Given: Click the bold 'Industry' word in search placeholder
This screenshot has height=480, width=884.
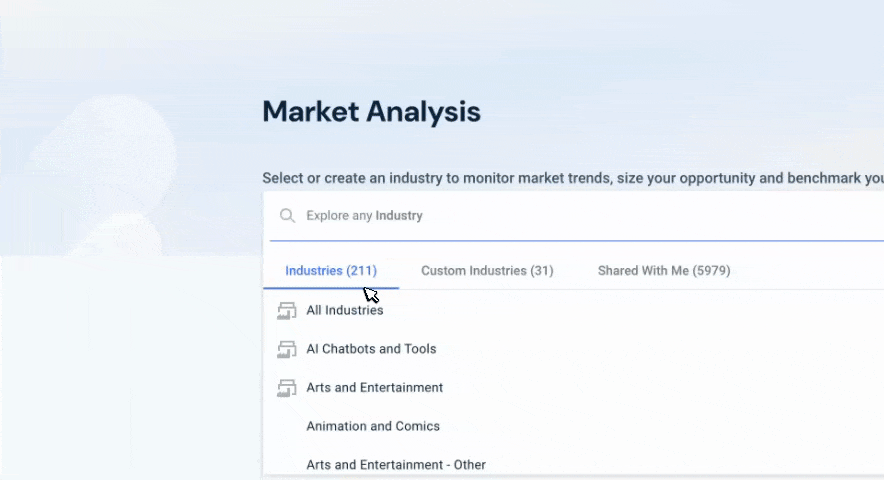Looking at the screenshot, I should click(399, 216).
